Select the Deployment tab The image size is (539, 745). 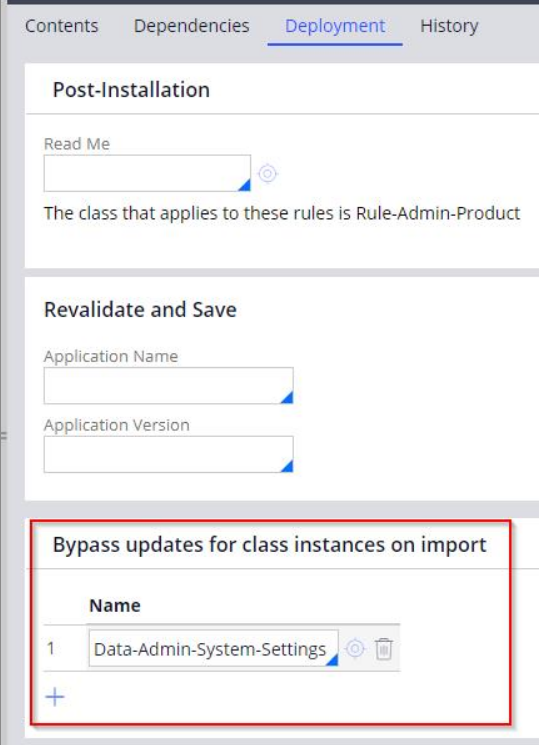coord(335,26)
